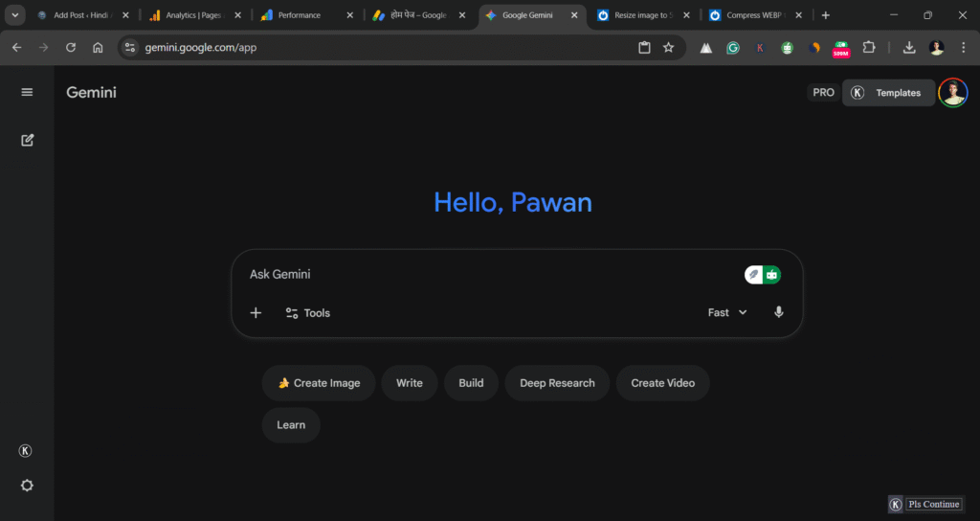Open the K extension icon in left sidebar
This screenshot has height=521, width=980.
pyautogui.click(x=25, y=451)
